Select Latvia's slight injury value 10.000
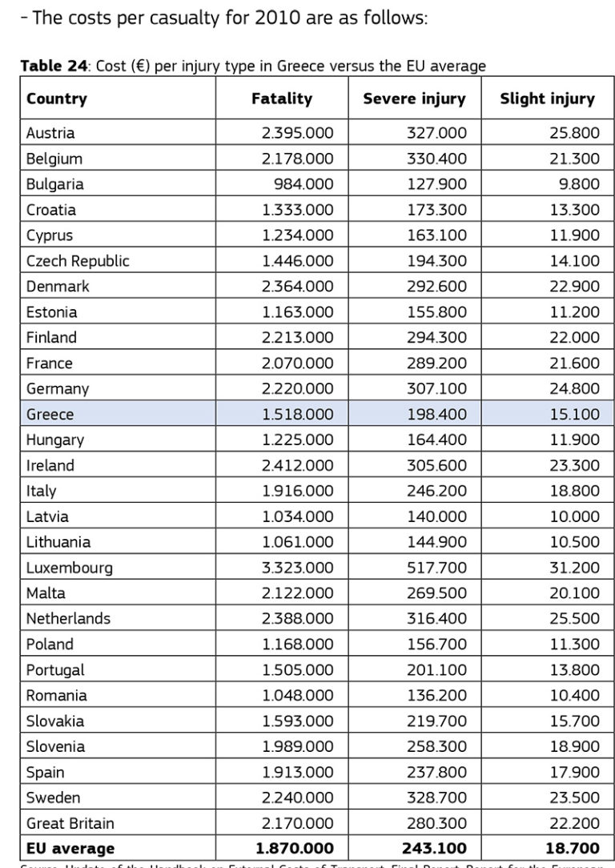 574,516
